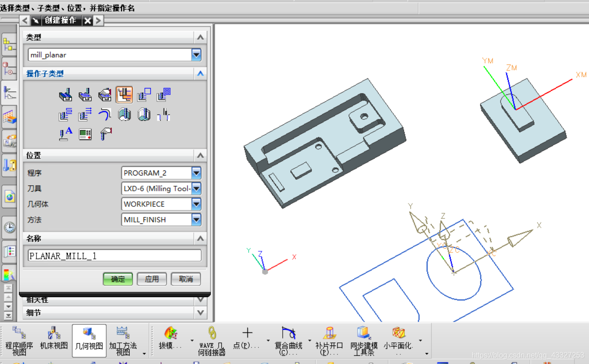Click the sidebar scroll-to-bottom button
Image resolution: width=589 pixels, height=364 pixels.
pyautogui.click(x=8, y=316)
